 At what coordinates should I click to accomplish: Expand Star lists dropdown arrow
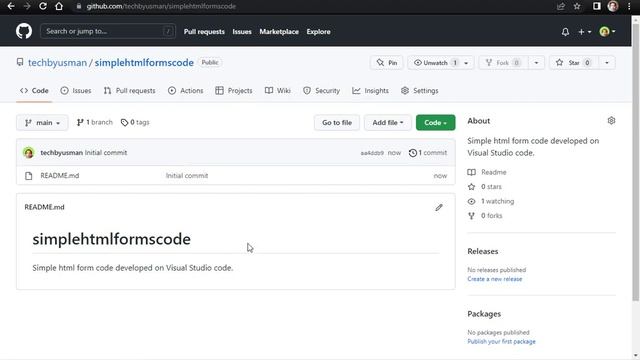[x=607, y=62]
